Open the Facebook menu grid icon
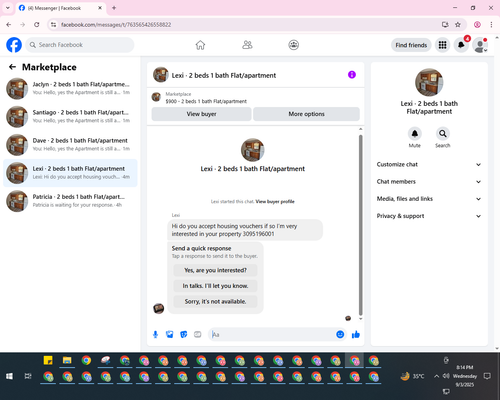The width and height of the screenshot is (500, 400). click(442, 45)
